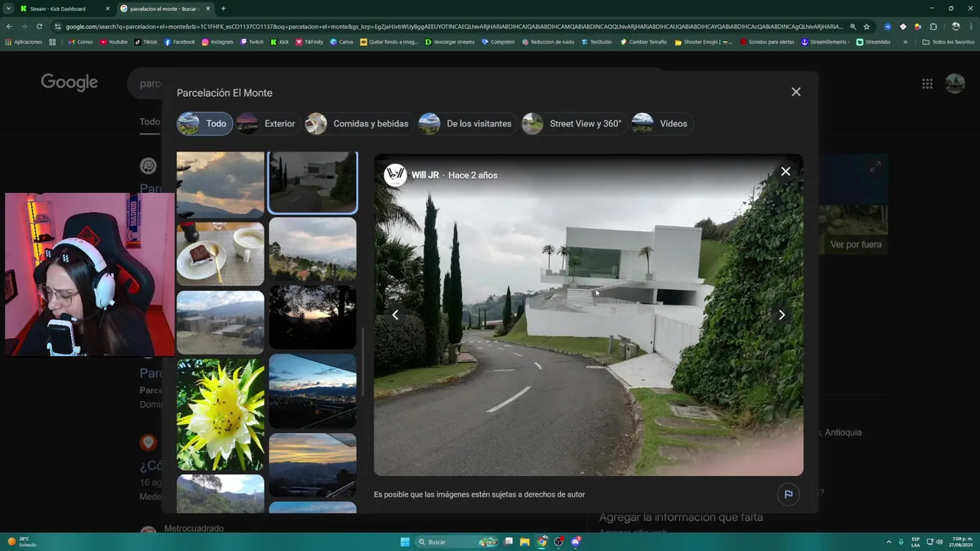The image size is (980, 551).
Task: Click the Google logo
Action: (x=70, y=83)
